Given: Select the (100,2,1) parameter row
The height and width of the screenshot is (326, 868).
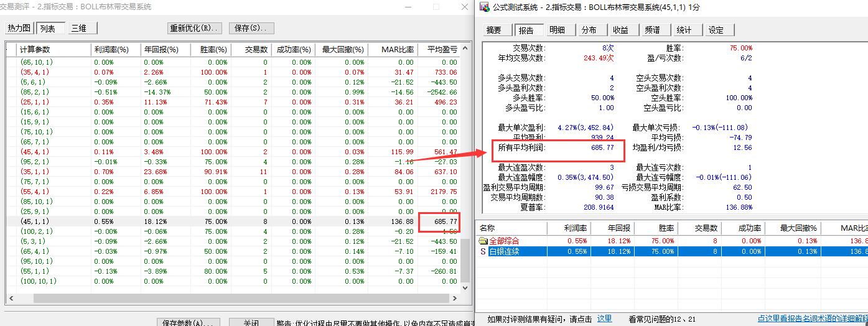Looking at the screenshot, I should tap(233, 231).
